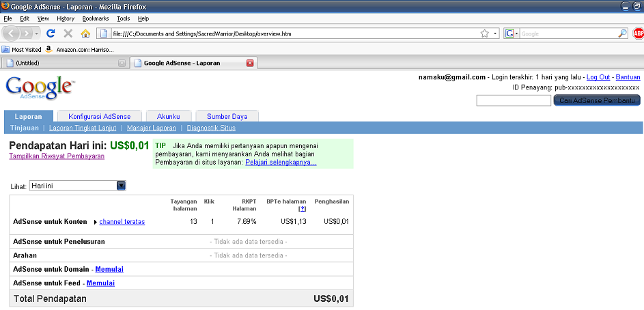Click the 'AdSense untuk Penelusuran' row label
Image resolution: width=644 pixels, height=310 pixels.
(59, 242)
